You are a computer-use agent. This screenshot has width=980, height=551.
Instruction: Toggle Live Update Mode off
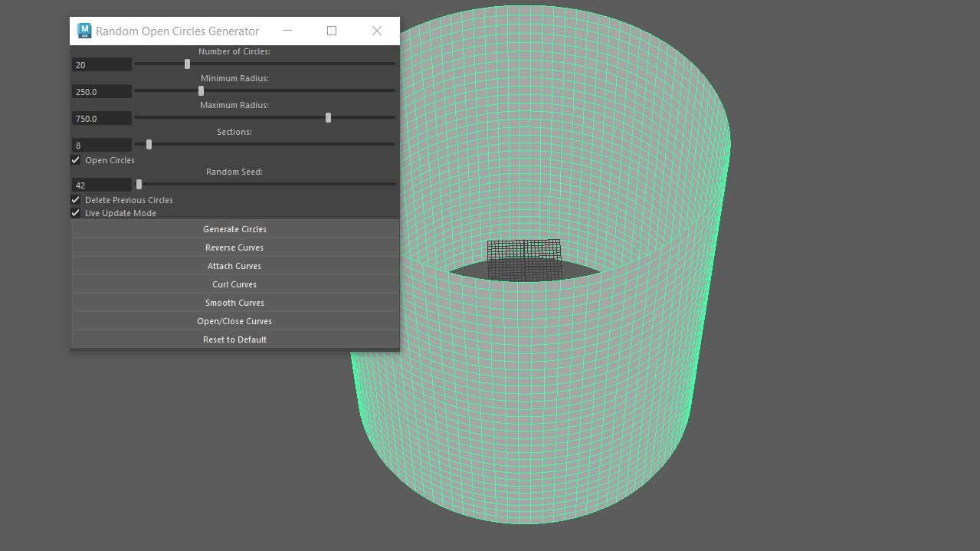click(75, 212)
